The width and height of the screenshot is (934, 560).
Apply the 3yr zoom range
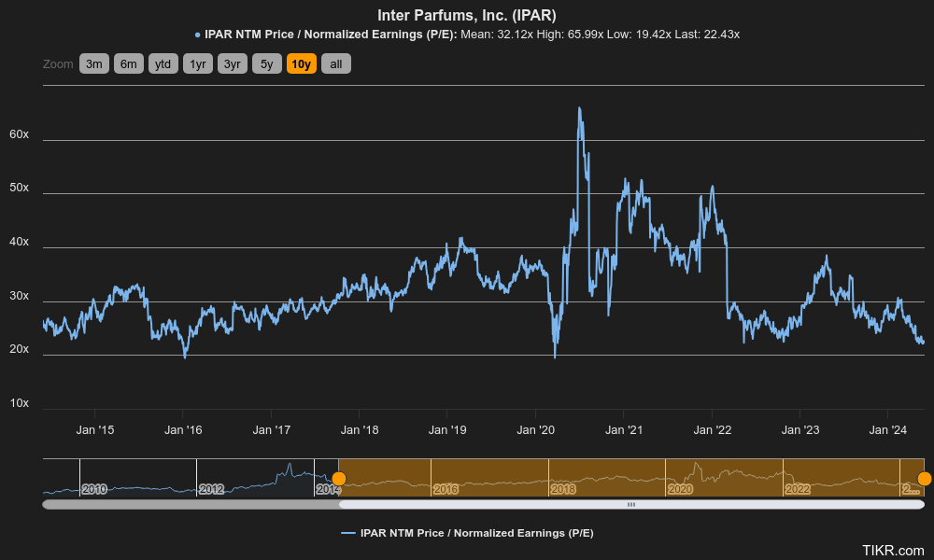pos(232,63)
